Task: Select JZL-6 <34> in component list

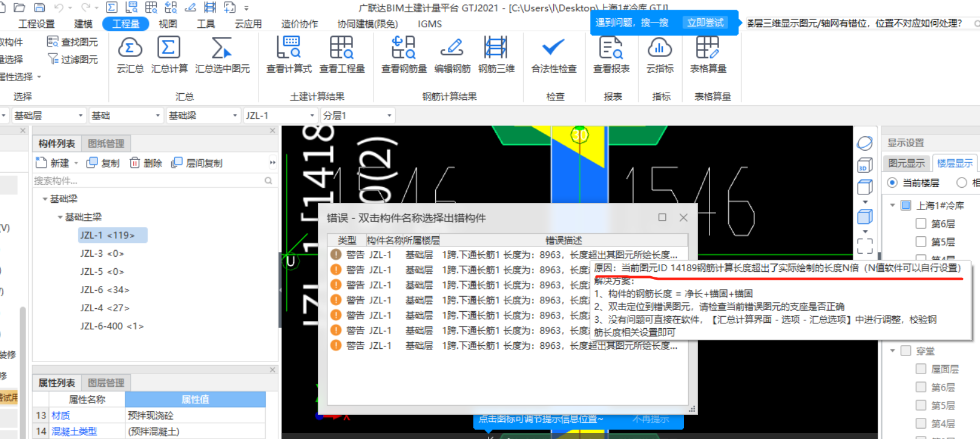Action: point(105,289)
